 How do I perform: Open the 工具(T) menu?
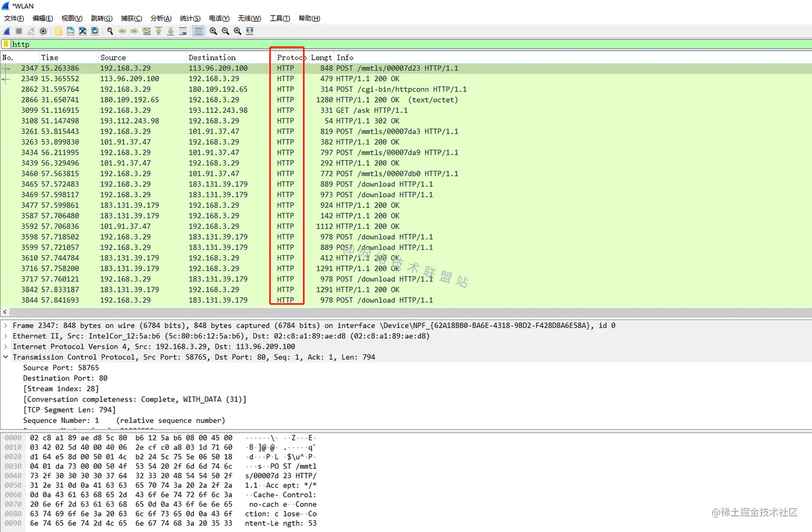pyautogui.click(x=280, y=18)
